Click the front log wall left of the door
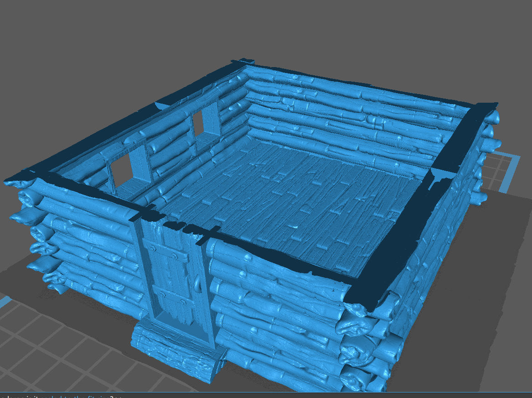532x398 pixels. pos(91,246)
